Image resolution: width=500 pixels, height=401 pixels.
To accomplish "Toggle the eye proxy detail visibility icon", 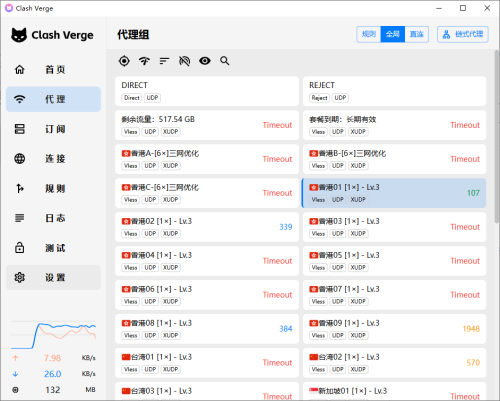I will 205,61.
